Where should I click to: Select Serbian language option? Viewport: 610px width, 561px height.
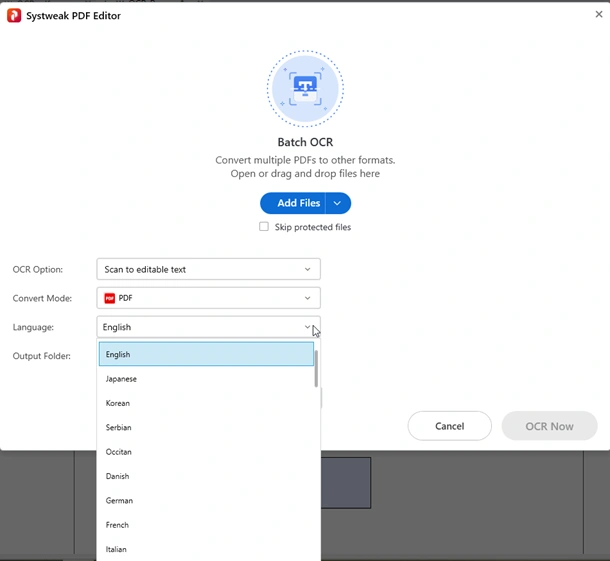click(206, 428)
